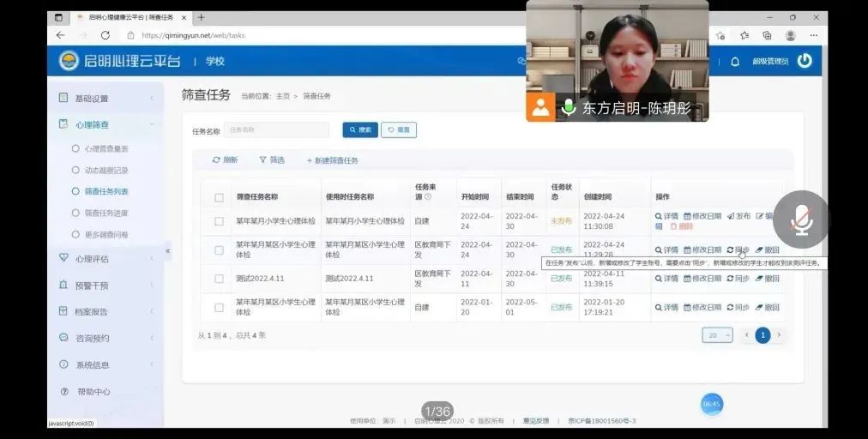Open 心理普查量表 sidebar item
Image resolution: width=868 pixels, height=439 pixels.
coord(106,148)
